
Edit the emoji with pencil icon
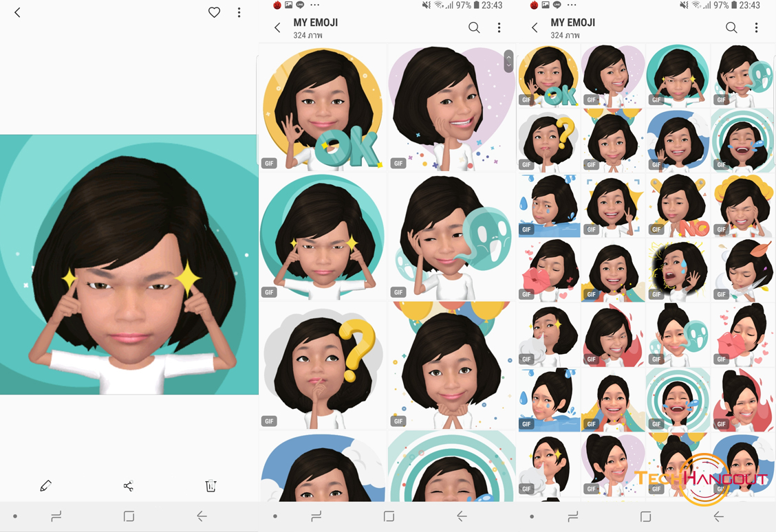(45, 486)
